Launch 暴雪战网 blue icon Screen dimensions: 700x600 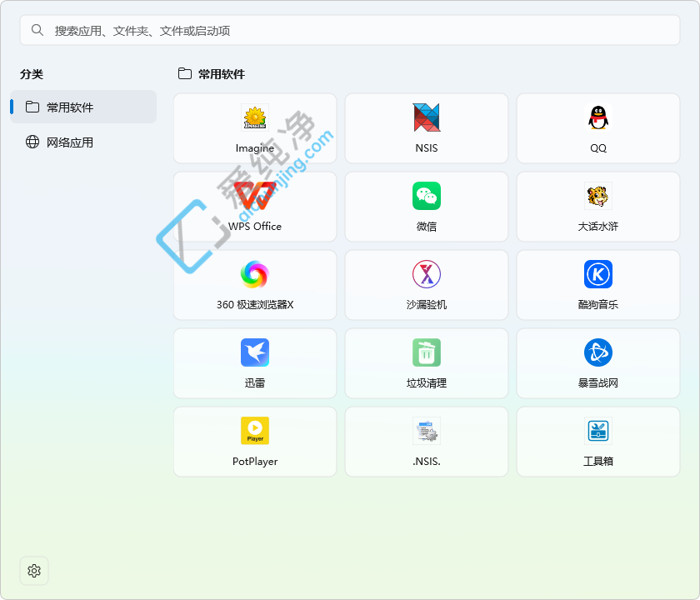point(598,352)
